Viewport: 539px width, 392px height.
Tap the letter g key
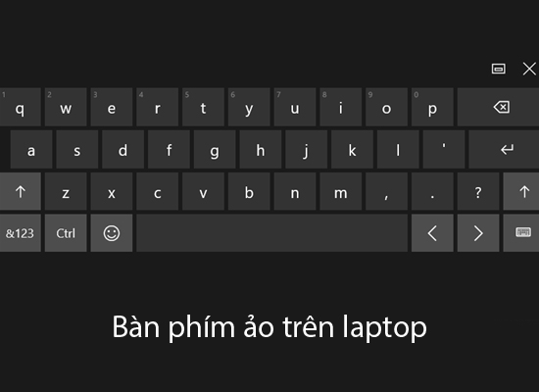point(215,149)
